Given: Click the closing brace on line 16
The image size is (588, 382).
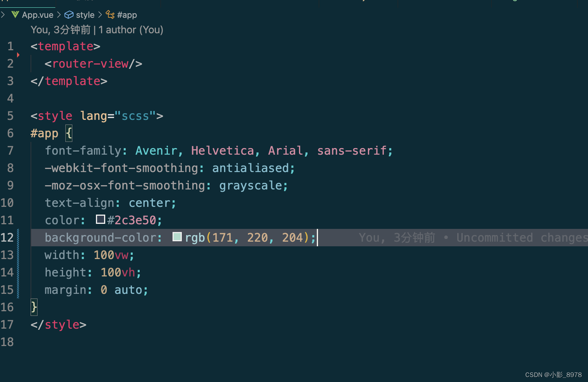Looking at the screenshot, I should tap(34, 307).
